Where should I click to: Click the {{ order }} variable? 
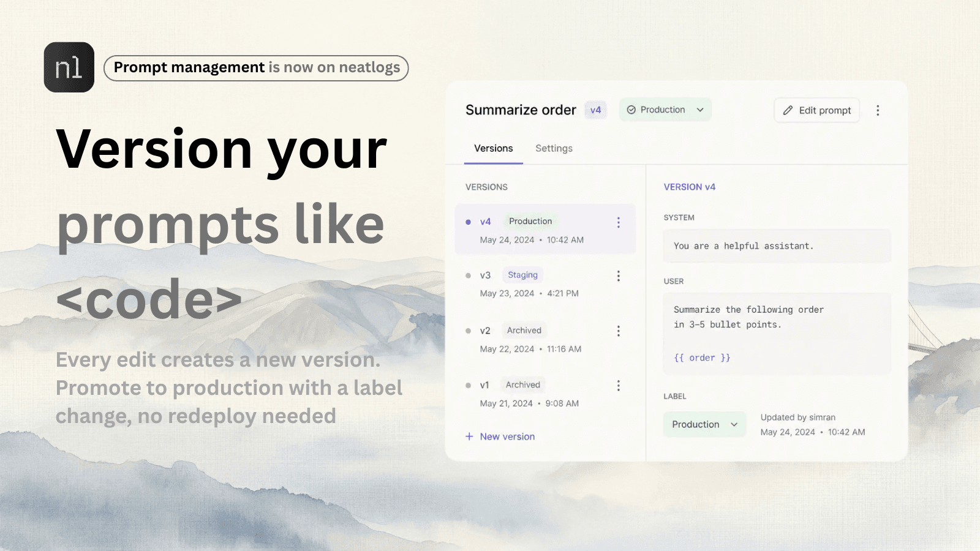tap(702, 358)
